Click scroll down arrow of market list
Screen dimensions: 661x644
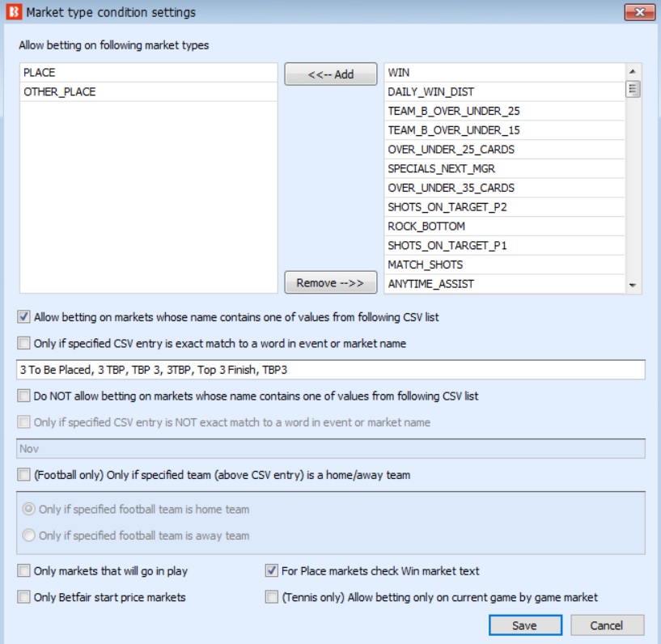click(x=633, y=286)
